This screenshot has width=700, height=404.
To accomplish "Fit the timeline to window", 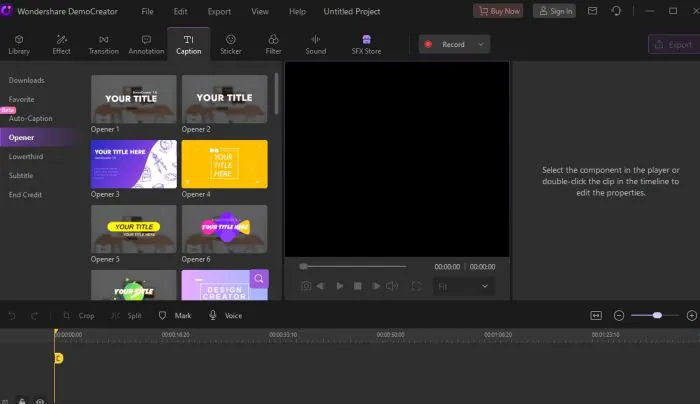I will click(x=596, y=316).
